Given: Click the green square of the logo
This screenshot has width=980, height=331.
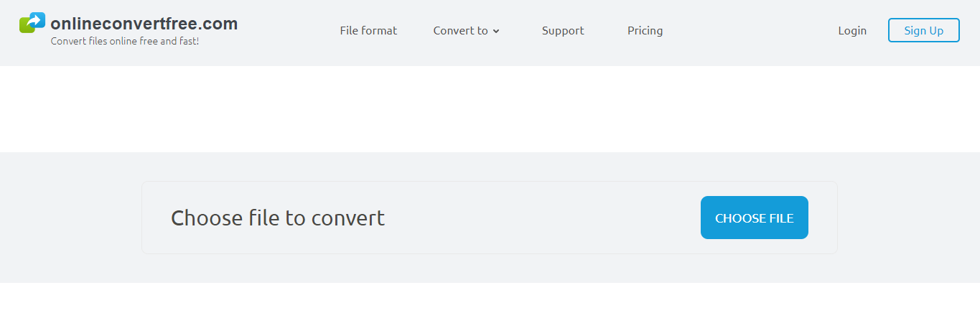Looking at the screenshot, I should (24, 28).
